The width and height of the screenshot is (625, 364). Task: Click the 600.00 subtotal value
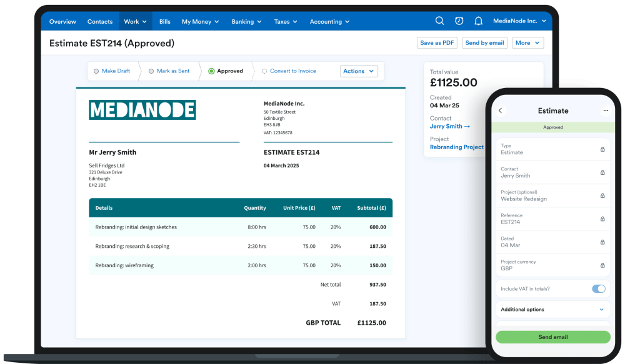(378, 227)
